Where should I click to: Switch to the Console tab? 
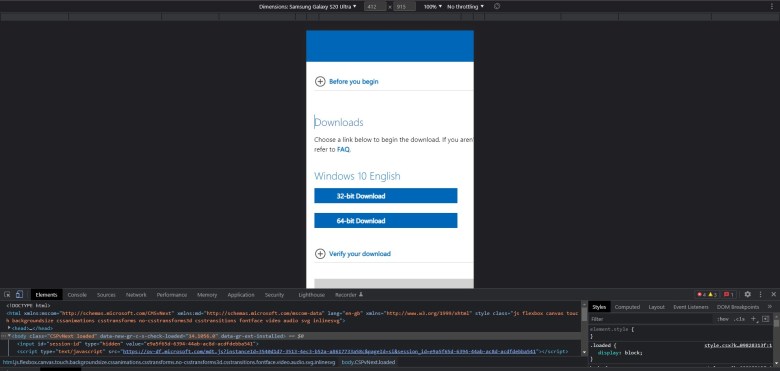pos(77,295)
